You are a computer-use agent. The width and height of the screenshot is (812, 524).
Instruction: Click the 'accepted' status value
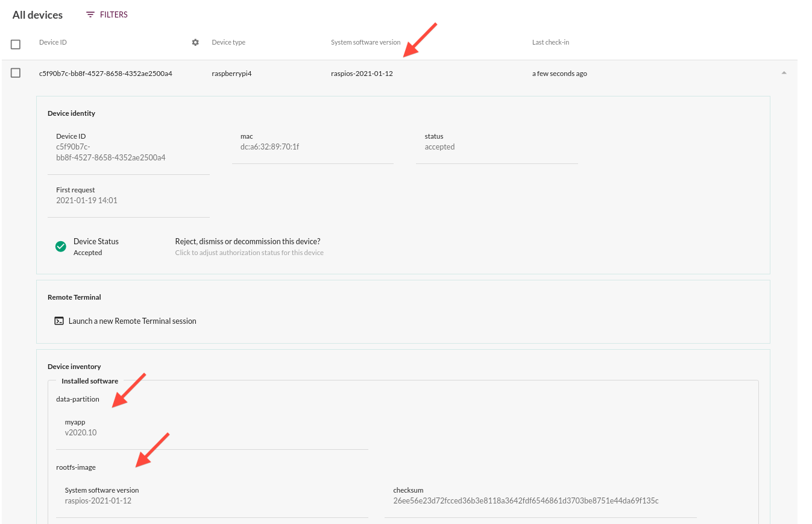[439, 147]
